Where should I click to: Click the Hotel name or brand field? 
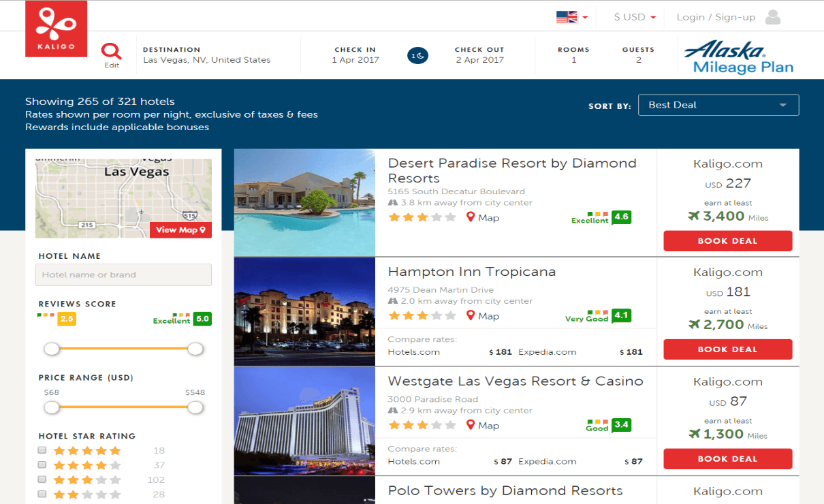pyautogui.click(x=123, y=275)
